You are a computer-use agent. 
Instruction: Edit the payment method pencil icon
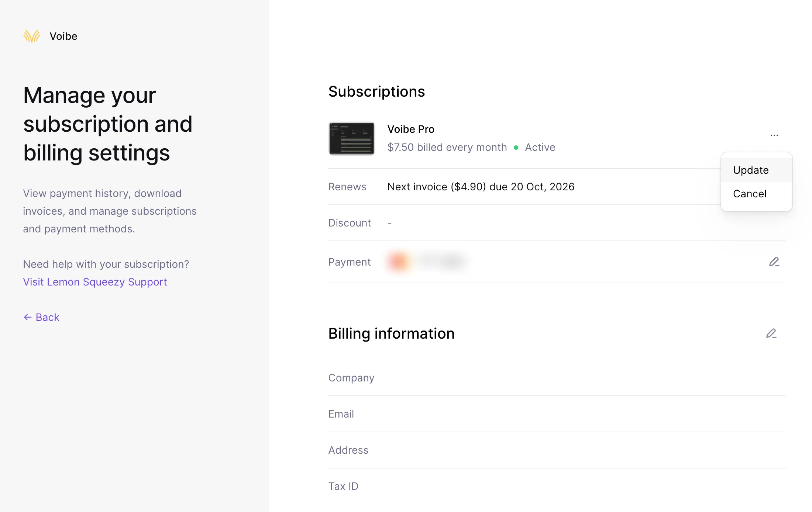pyautogui.click(x=774, y=262)
